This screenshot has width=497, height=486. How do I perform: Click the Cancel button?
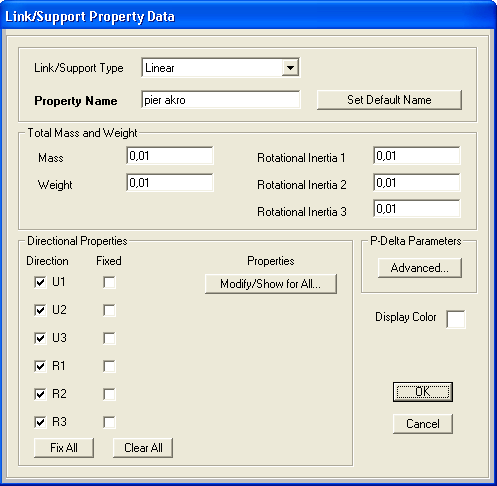click(x=423, y=424)
